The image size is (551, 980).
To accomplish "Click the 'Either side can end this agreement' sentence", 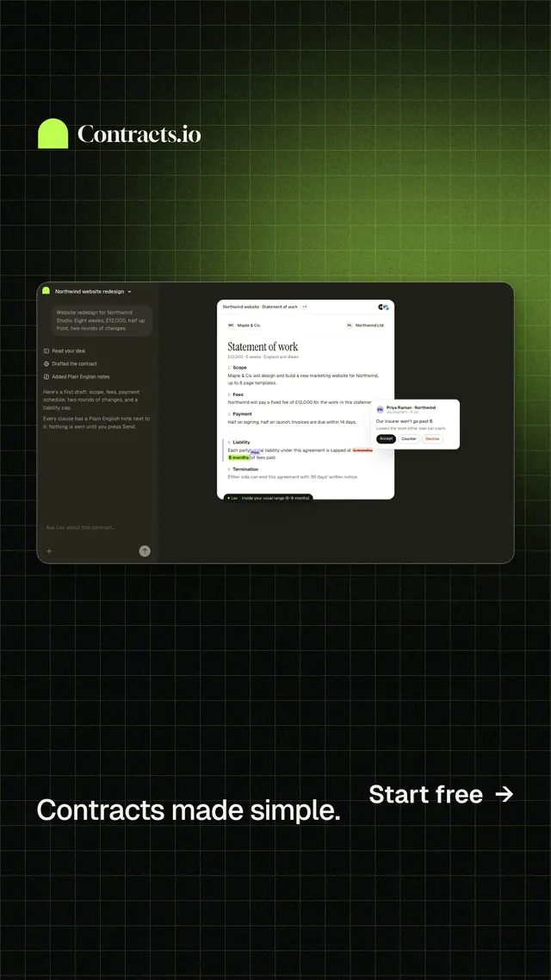I will click(x=293, y=477).
